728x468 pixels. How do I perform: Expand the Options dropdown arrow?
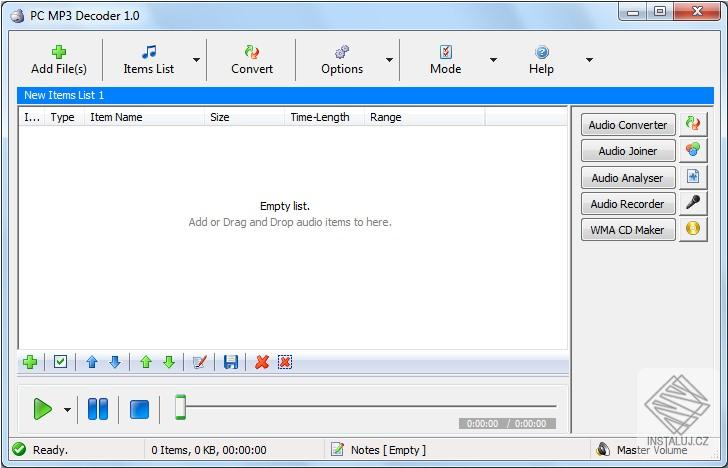coord(390,60)
